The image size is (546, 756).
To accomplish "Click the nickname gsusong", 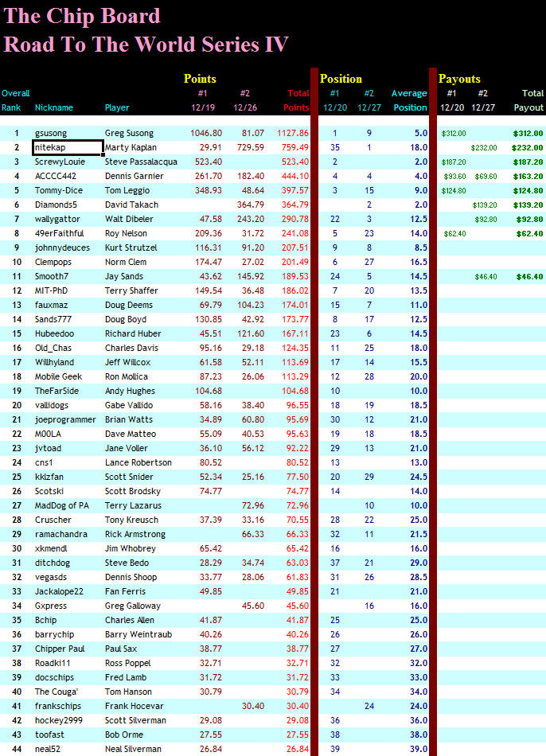I will 51,134.
